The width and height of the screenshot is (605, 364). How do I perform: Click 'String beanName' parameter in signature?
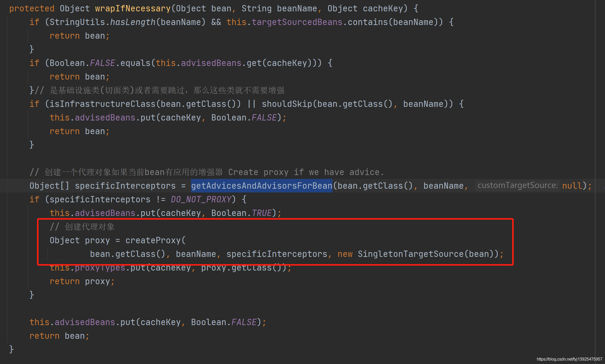click(279, 9)
